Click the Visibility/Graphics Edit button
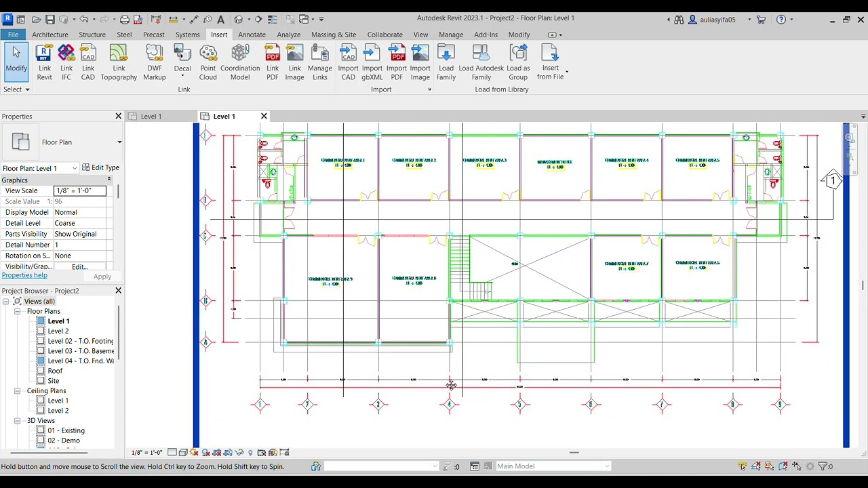 tap(79, 267)
